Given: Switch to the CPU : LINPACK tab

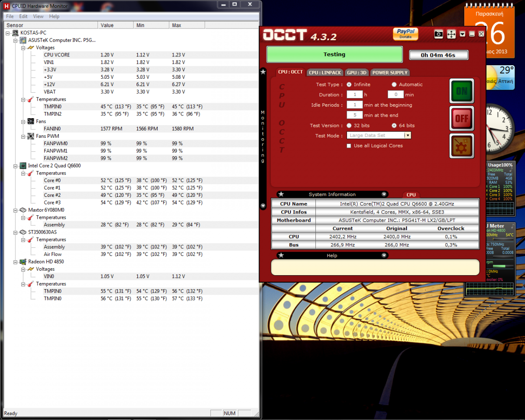Looking at the screenshot, I should [325, 73].
